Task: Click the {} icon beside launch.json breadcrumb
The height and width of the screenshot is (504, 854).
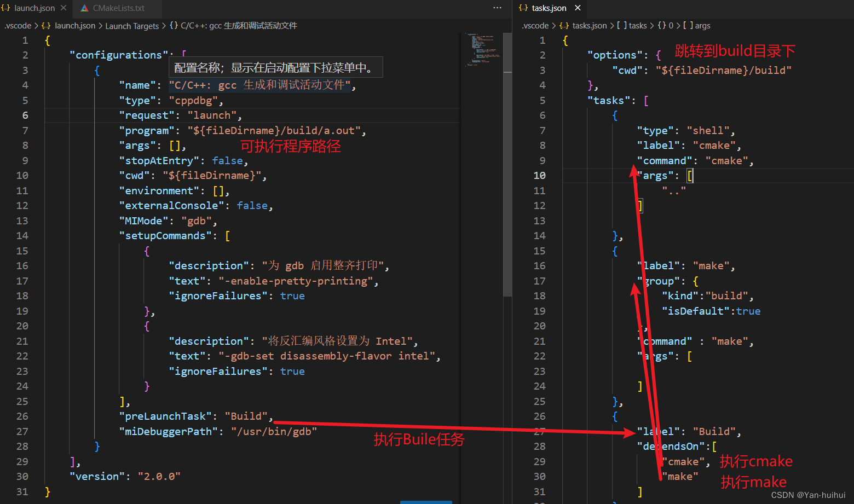Action: 46,25
